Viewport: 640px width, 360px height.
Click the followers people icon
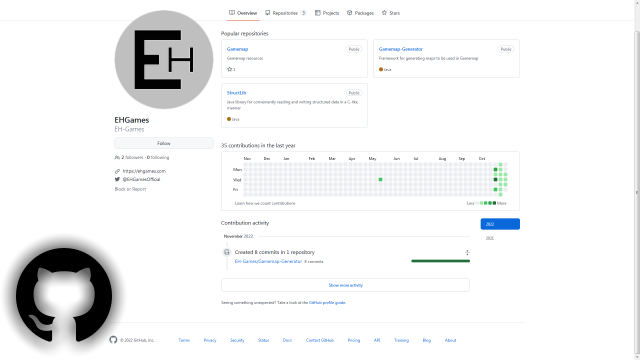click(x=117, y=157)
